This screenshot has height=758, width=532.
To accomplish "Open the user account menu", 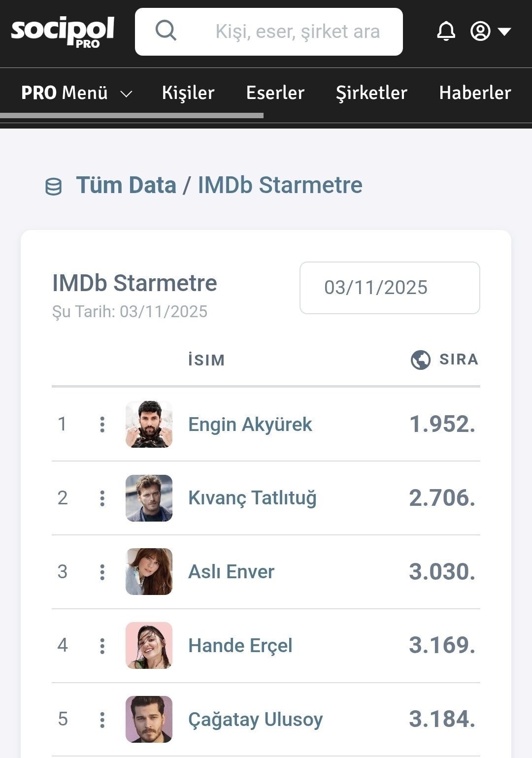I will click(490, 31).
